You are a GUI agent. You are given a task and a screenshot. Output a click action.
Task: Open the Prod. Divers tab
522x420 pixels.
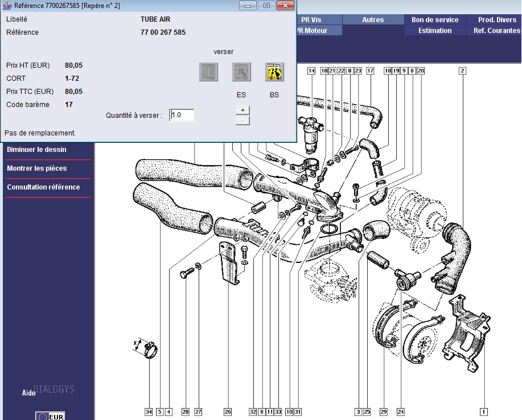point(494,20)
